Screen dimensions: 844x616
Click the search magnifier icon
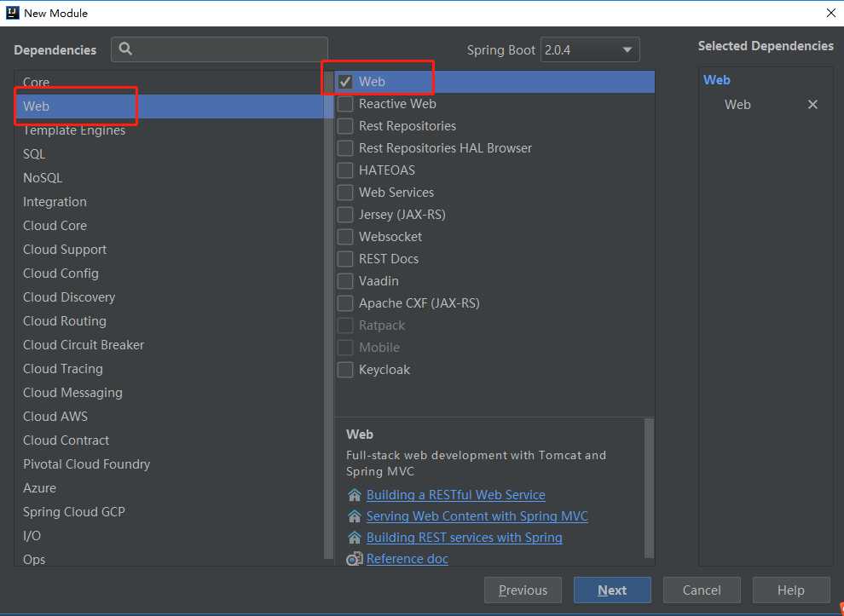(125, 49)
